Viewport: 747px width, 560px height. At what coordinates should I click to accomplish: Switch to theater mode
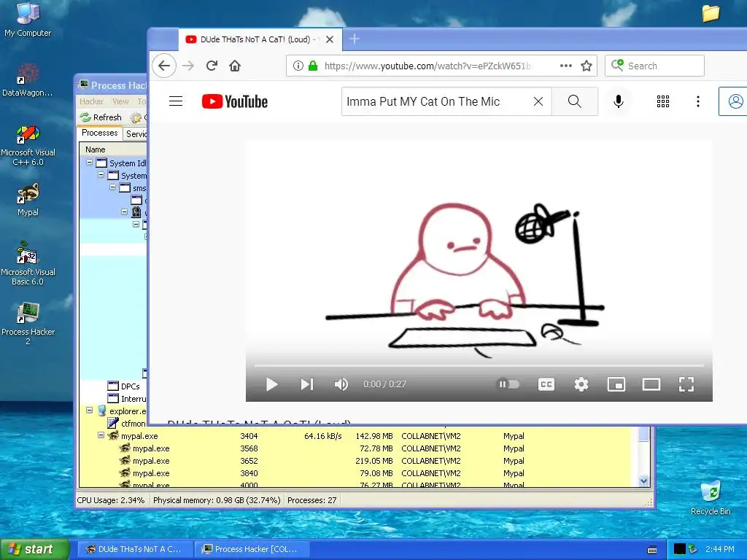pyautogui.click(x=651, y=384)
